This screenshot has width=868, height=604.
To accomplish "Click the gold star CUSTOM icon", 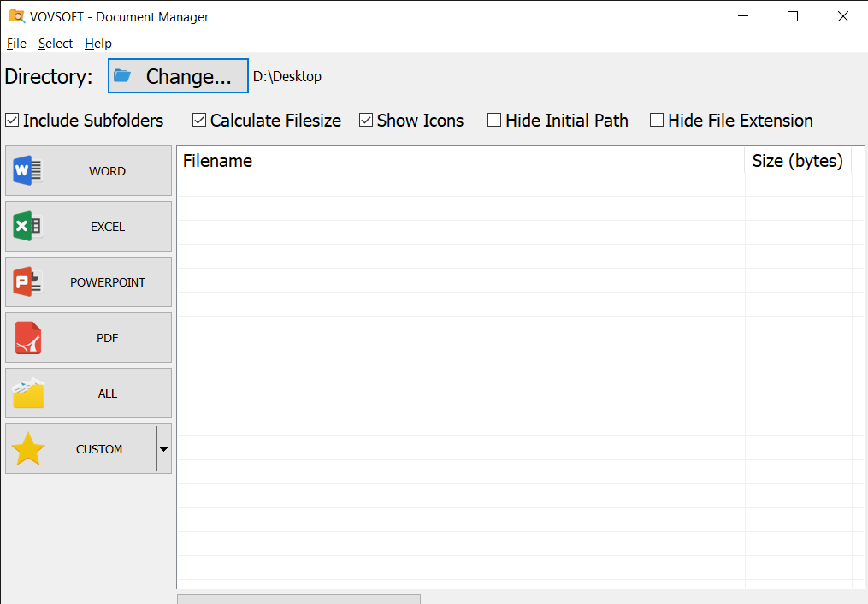I will point(27,449).
